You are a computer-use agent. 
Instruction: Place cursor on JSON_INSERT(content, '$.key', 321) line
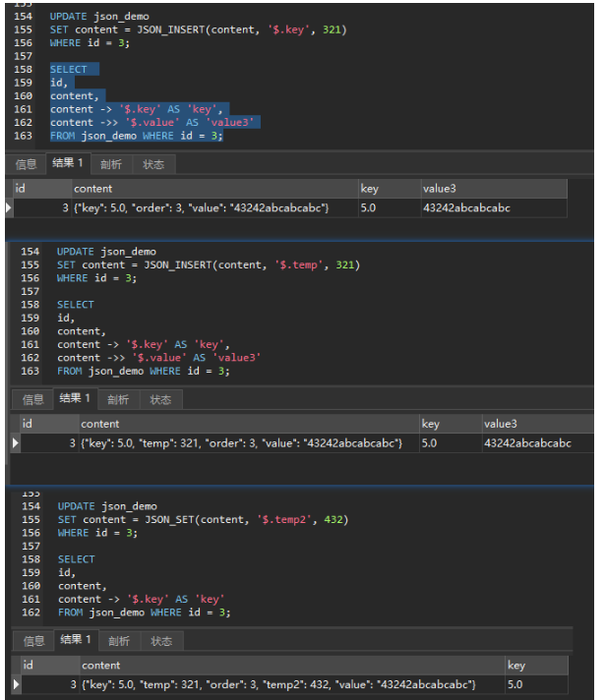(x=198, y=29)
